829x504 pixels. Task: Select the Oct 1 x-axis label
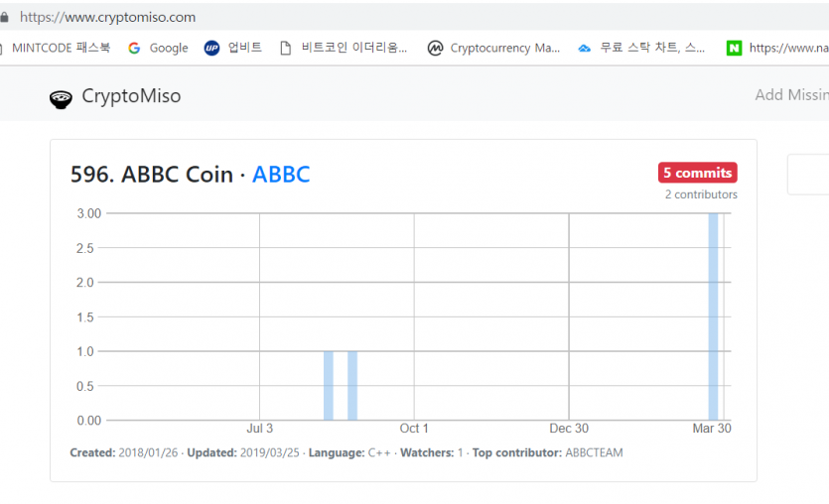(414, 429)
